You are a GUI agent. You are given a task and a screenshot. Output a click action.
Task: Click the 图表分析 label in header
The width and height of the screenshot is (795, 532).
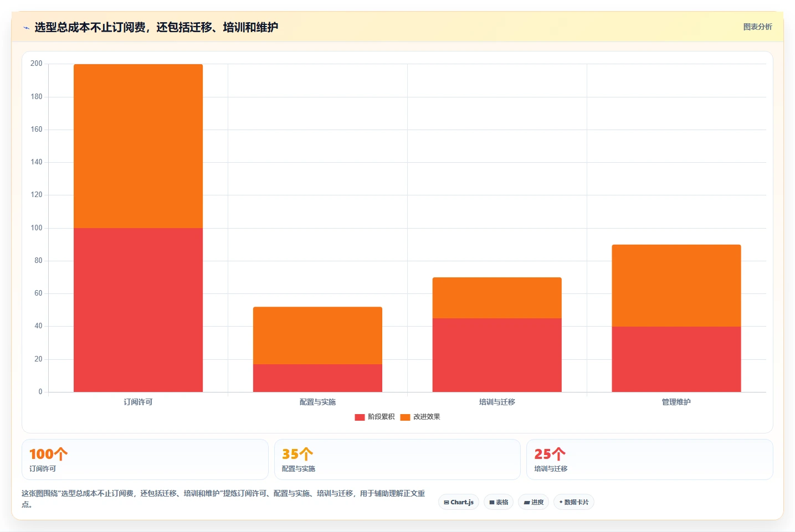click(757, 27)
